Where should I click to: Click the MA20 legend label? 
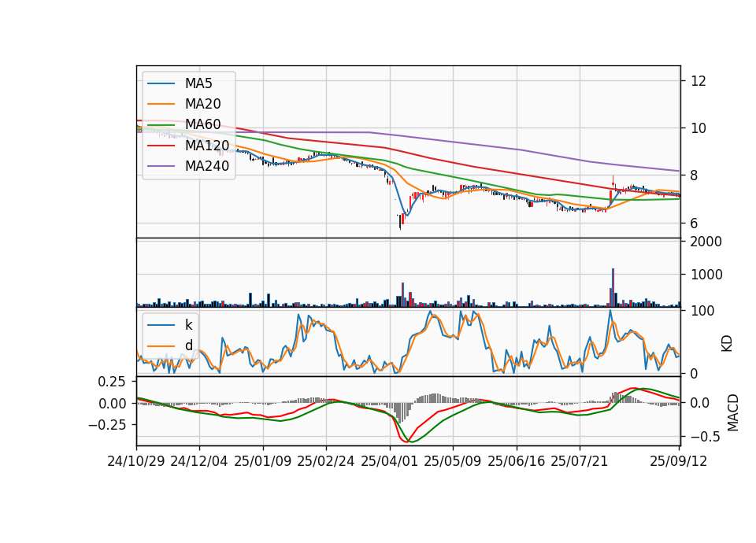(202, 104)
